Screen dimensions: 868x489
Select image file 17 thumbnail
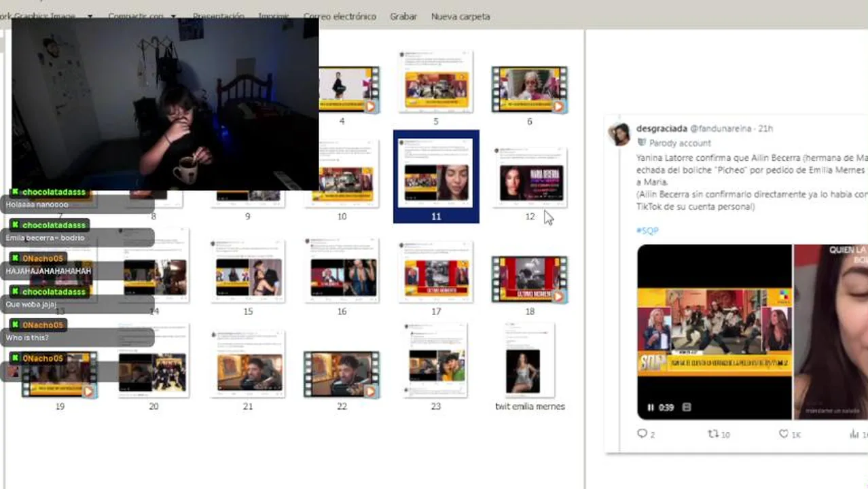[436, 271]
